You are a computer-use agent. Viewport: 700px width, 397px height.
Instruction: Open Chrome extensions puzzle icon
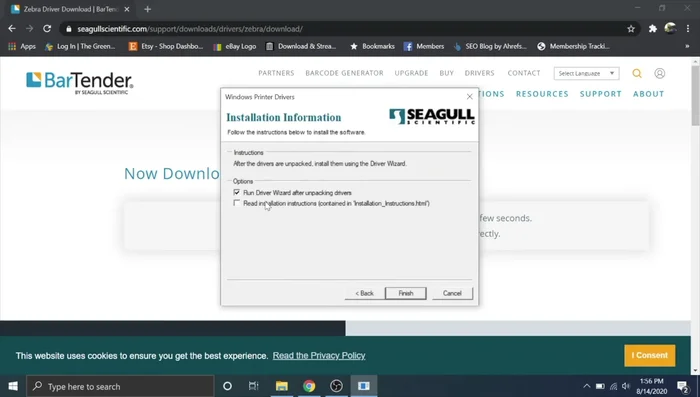coord(653,29)
